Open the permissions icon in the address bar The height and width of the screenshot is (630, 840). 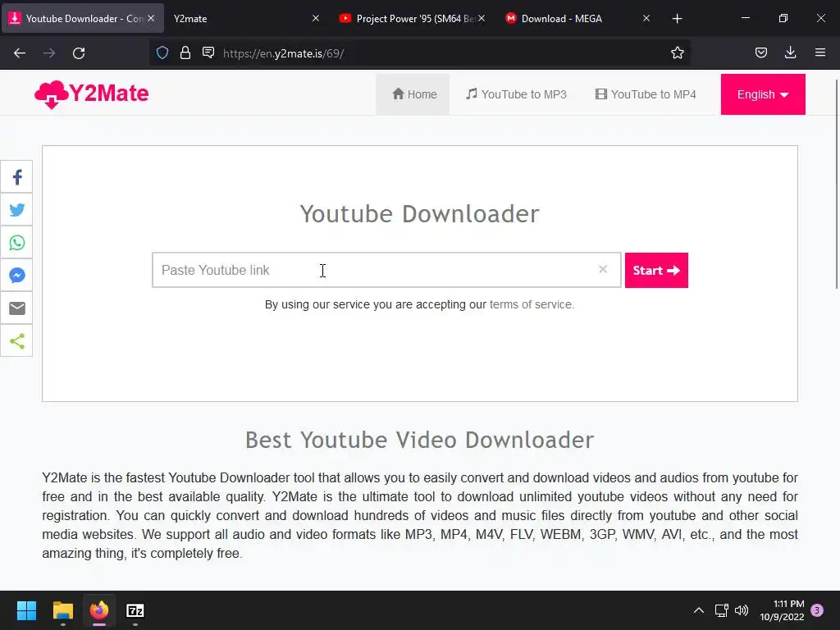(208, 52)
